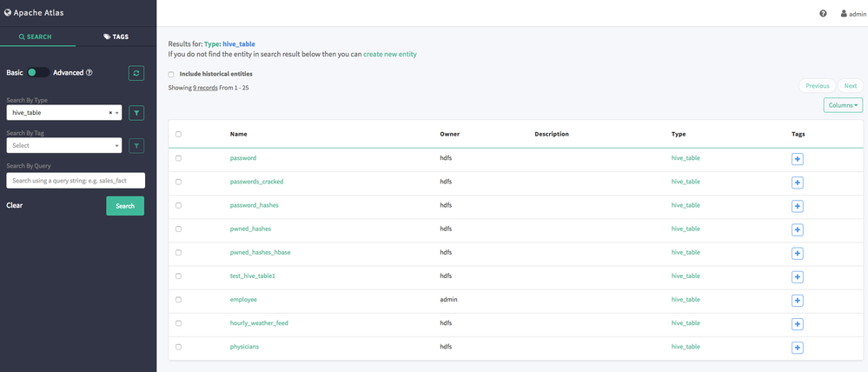
Task: Check the hourly_weather_feed row checkbox
Action: 178,322
